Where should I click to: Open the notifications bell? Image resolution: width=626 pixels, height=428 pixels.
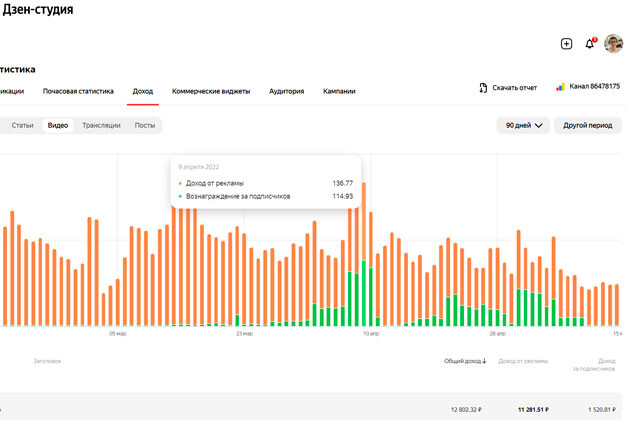590,44
